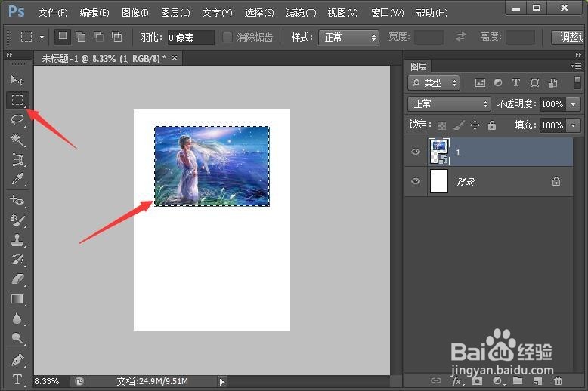The height and width of the screenshot is (391, 588).
Task: Select the Clone Stamp tool
Action: [17, 240]
